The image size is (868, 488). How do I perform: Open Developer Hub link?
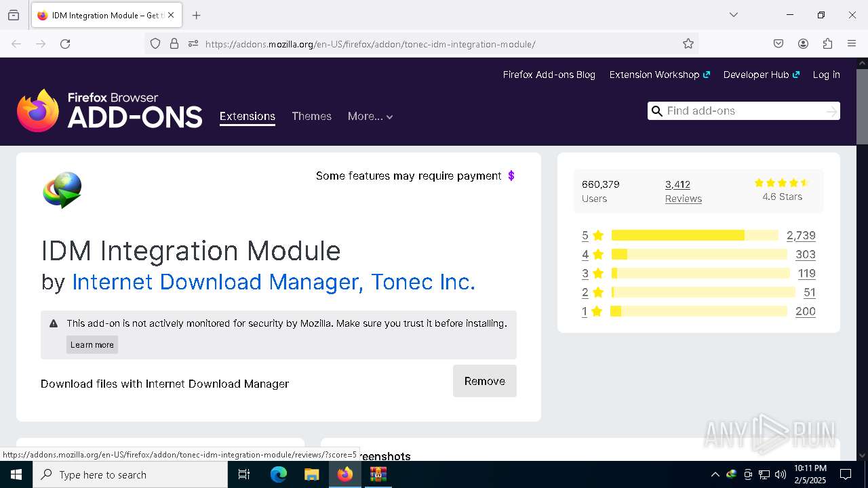761,75
